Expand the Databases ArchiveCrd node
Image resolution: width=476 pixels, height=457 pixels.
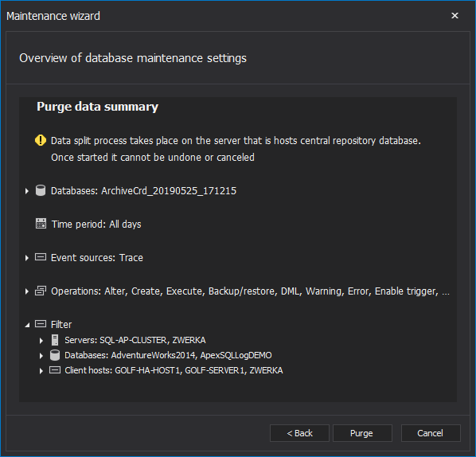tap(27, 191)
